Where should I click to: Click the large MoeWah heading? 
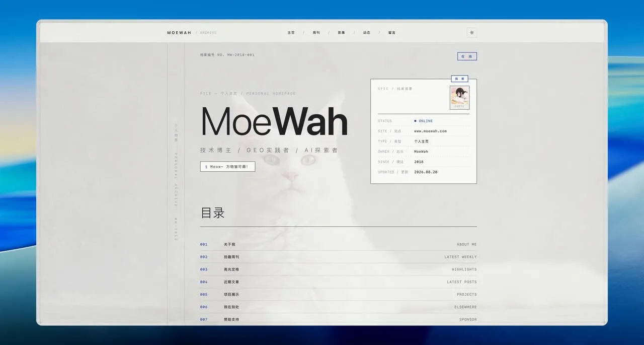pos(274,121)
